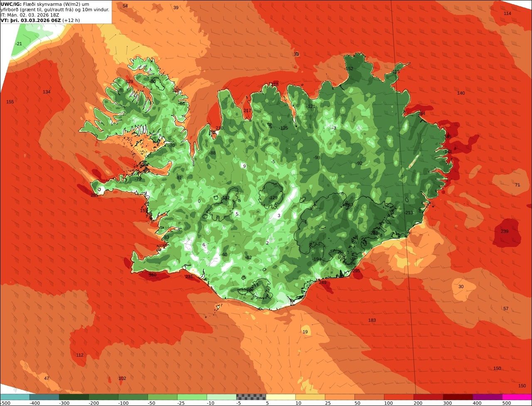Click the '310' southwest coast value
Screen dimensions: 532x406
click(x=153, y=275)
